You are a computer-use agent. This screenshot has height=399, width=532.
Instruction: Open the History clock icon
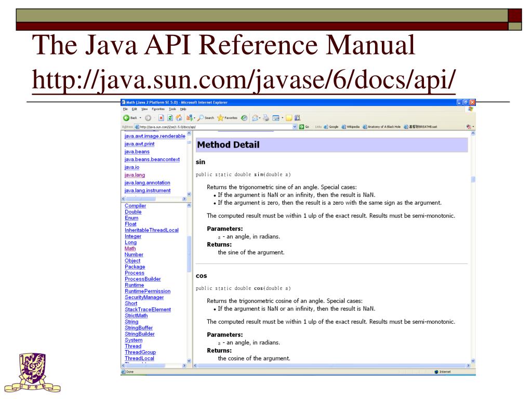[x=244, y=118]
